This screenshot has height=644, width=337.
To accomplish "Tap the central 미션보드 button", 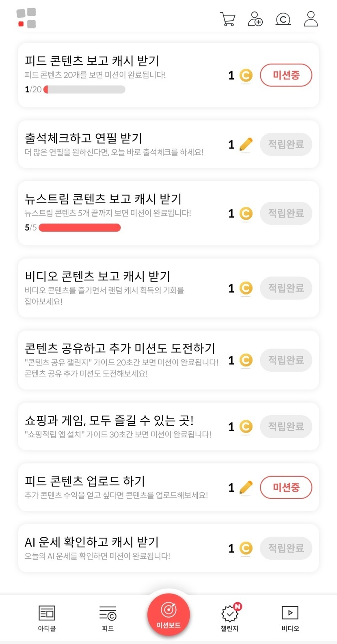I will pyautogui.click(x=168, y=614).
